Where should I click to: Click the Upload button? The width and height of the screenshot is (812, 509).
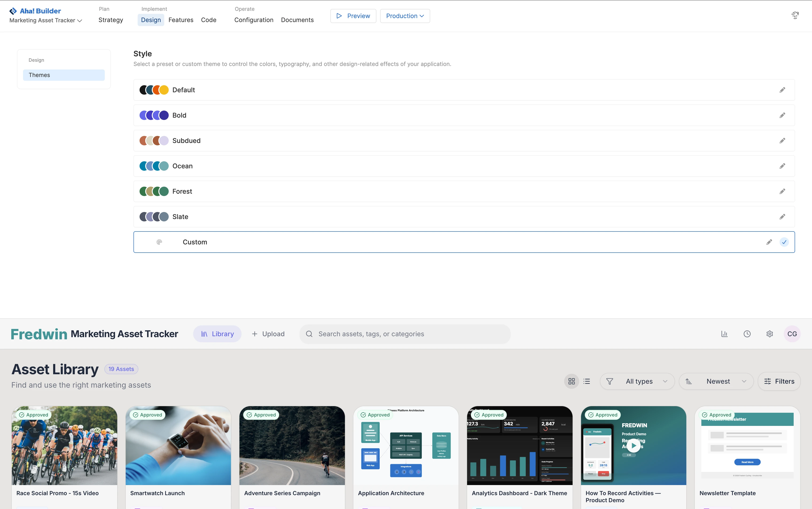click(x=268, y=334)
